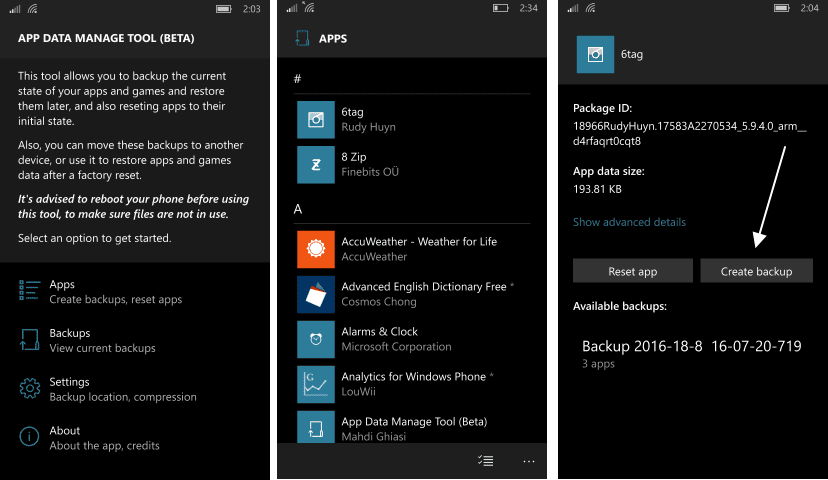This screenshot has height=480, width=828.
Task: Tap the 6tag header icon on details page
Action: pos(595,54)
